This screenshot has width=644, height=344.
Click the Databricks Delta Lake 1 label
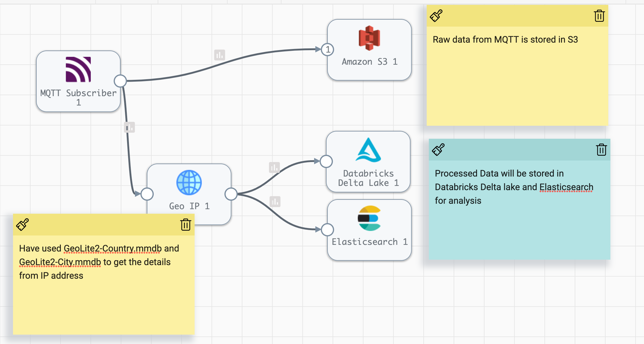(x=368, y=178)
